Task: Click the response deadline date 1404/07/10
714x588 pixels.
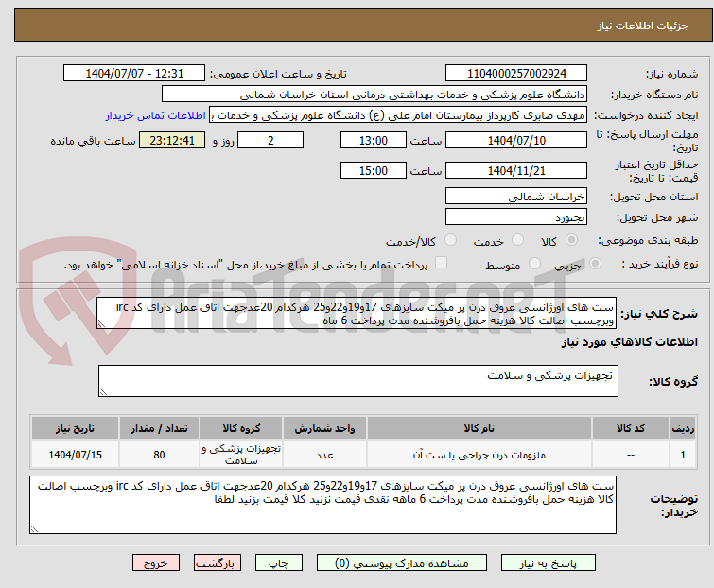Action: click(x=516, y=140)
